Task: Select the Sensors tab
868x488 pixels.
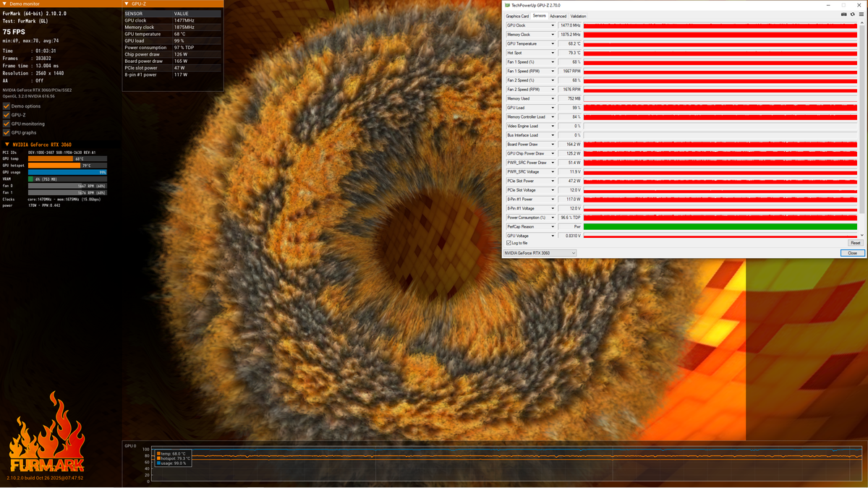Action: point(540,16)
